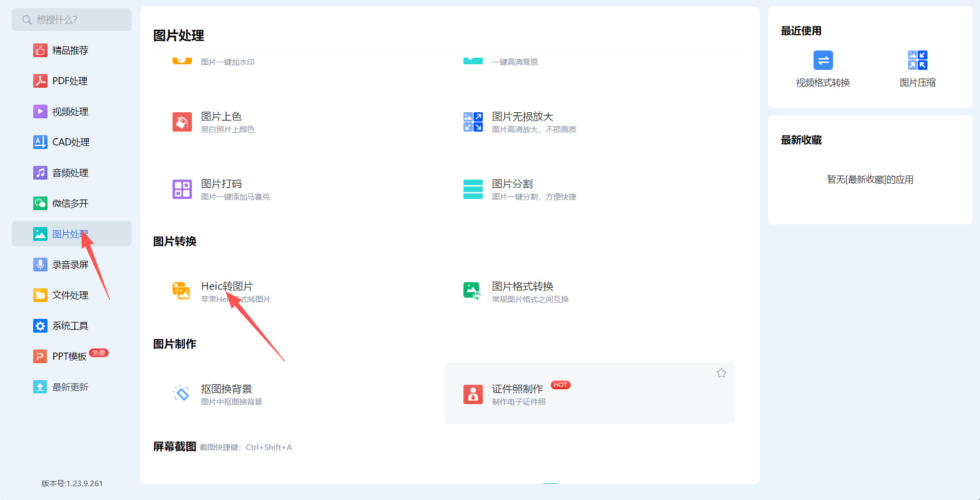Click the 视频处理 play icon
The image size is (980, 500).
click(x=40, y=112)
